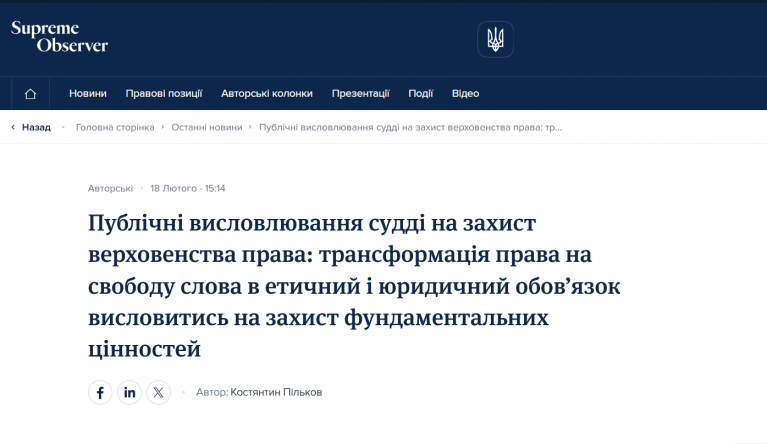Navigate to Авторські колонки
Viewport: 767px width, 444px height.
tap(267, 93)
